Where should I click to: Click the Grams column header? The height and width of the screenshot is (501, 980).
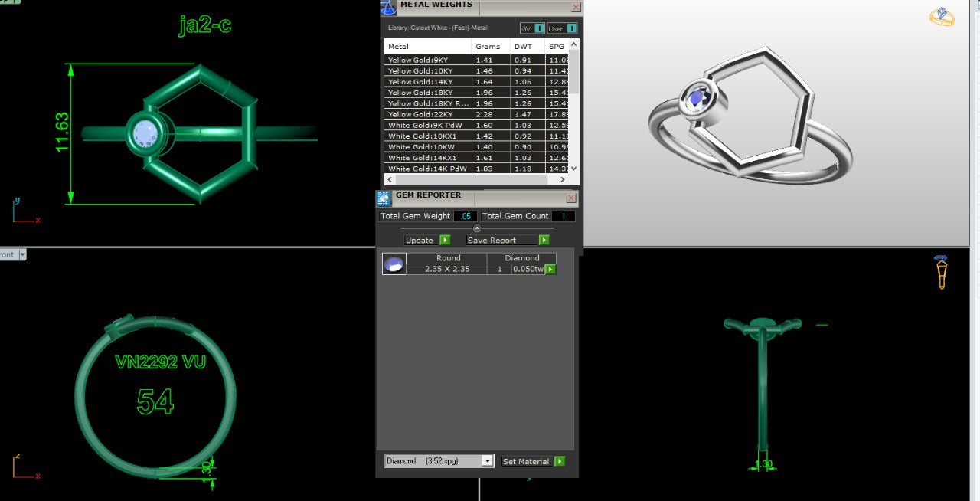490,47
